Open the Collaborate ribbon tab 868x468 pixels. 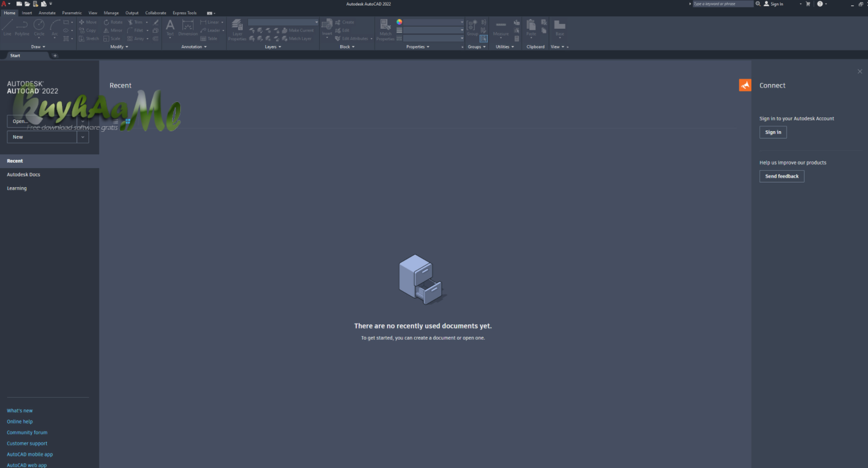[x=156, y=13]
